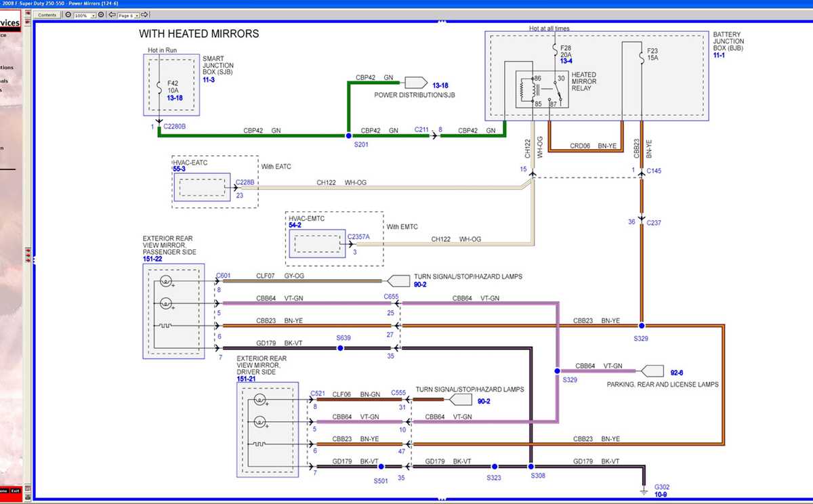Open 151-21 driver side mirror reference
The image size is (813, 504).
pos(247,379)
